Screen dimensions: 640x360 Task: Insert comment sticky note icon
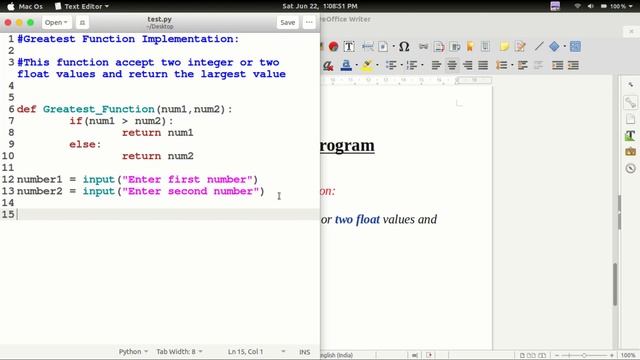coord(504,47)
